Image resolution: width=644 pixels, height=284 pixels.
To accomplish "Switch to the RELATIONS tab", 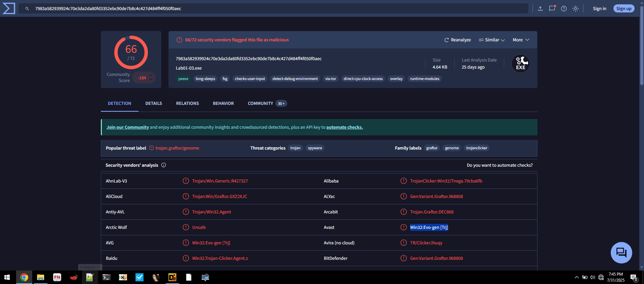I will tap(188, 104).
